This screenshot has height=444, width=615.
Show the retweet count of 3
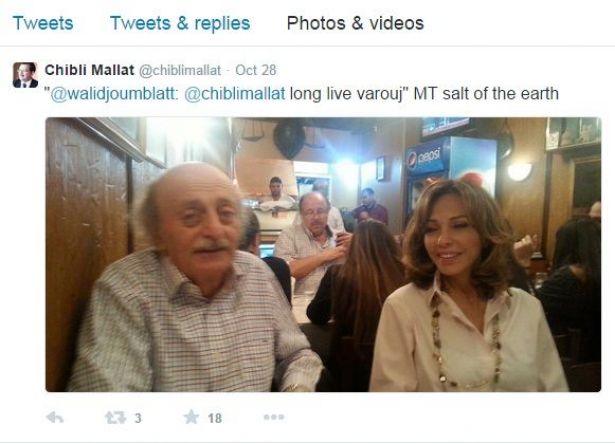138,418
